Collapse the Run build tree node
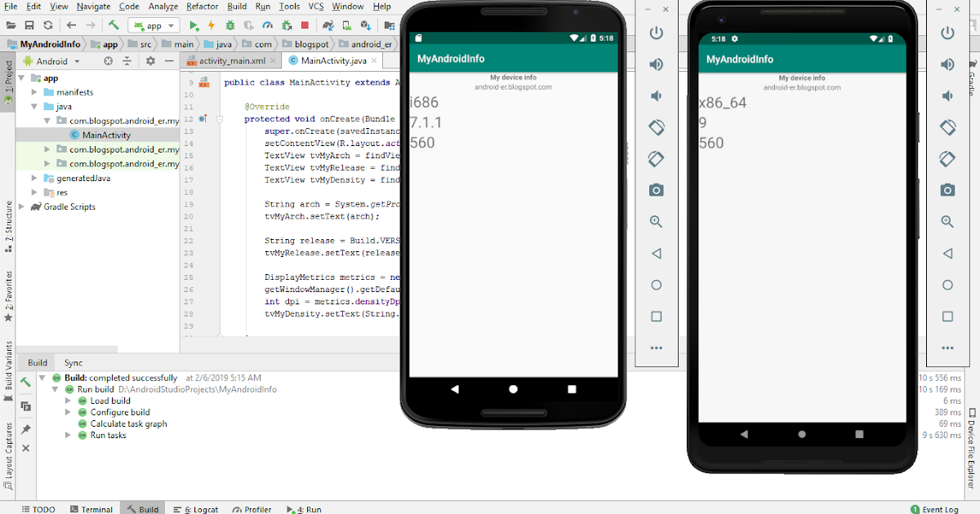This screenshot has width=980, height=514. [x=56, y=389]
